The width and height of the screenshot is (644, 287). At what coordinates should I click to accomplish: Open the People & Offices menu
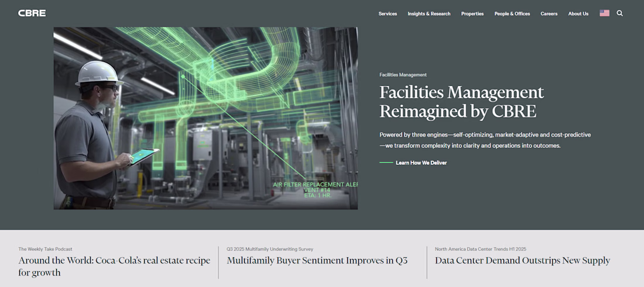tap(512, 13)
